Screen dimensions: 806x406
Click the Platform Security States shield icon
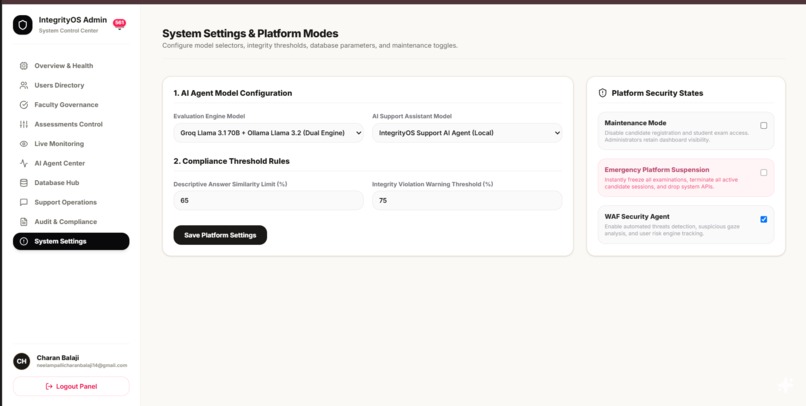(x=603, y=93)
